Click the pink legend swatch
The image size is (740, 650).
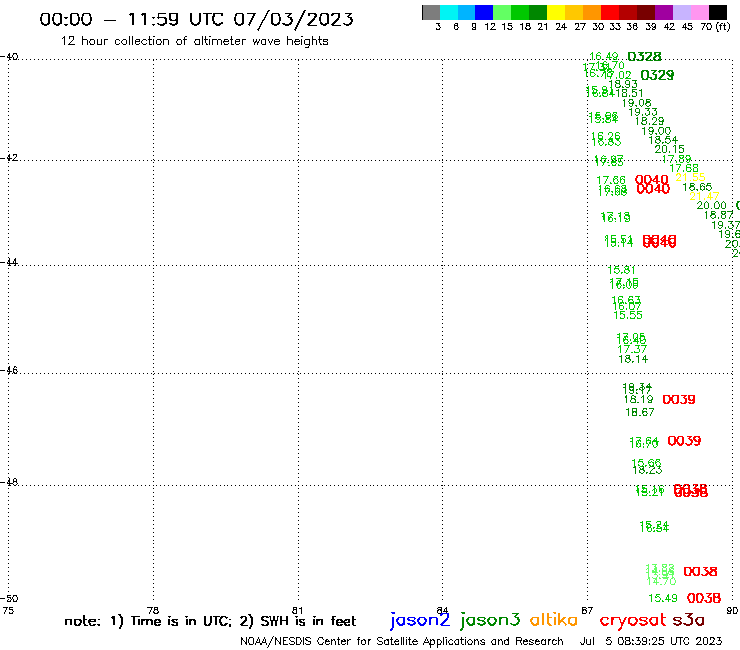coord(700,12)
